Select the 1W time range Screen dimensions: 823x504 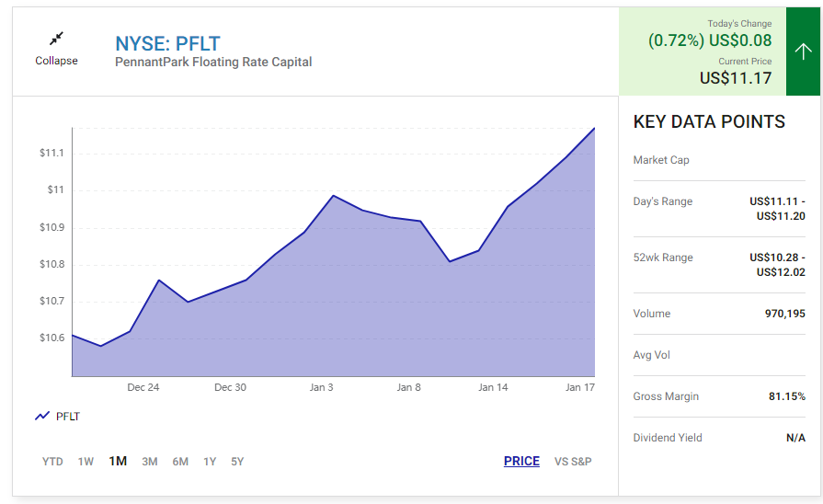(x=86, y=462)
